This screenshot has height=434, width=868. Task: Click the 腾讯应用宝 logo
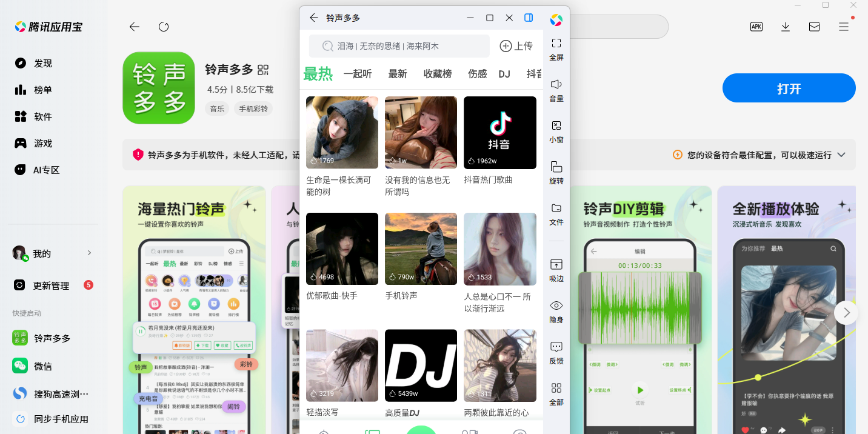48,27
